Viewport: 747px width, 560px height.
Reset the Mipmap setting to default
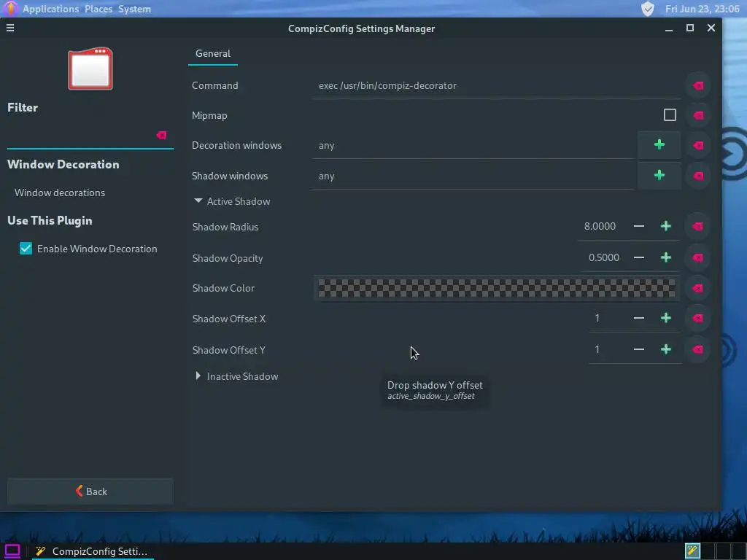(x=698, y=115)
